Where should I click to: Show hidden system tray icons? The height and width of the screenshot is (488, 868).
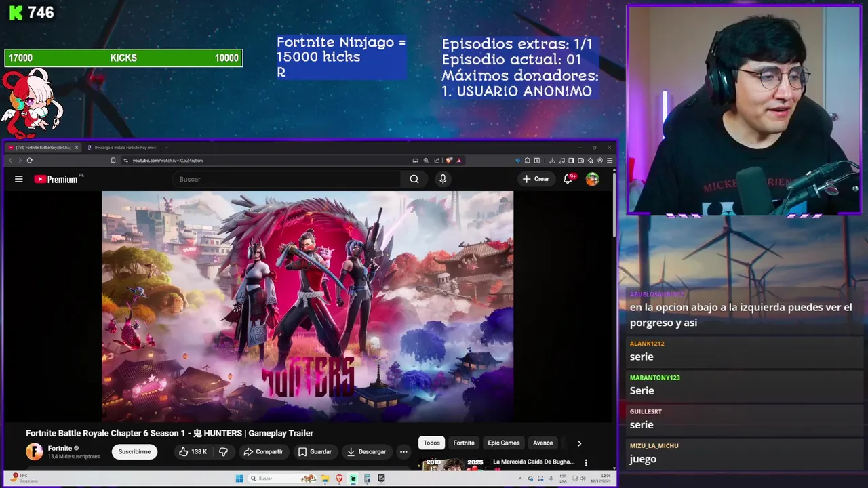pos(520,478)
